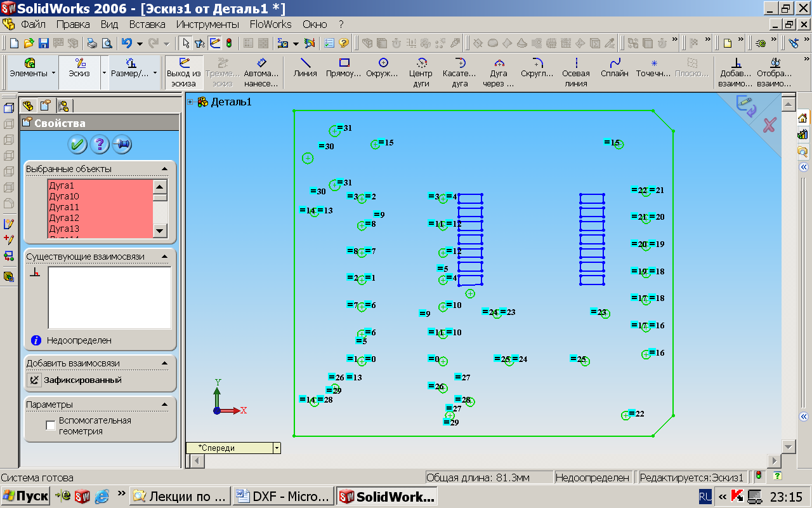Switch to the ConfigurationManager tab
Screen dimensions: 812x508
pos(63,105)
